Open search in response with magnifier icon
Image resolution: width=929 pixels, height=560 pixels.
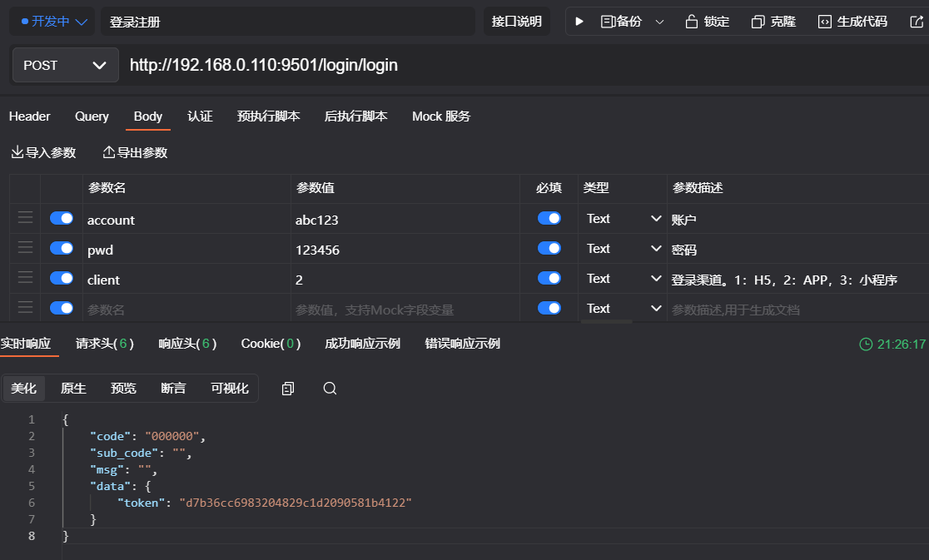pos(330,389)
